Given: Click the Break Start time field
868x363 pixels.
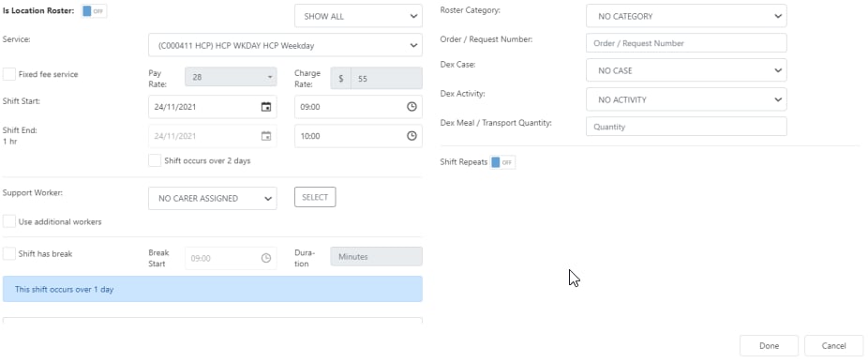Looking at the screenshot, I should coord(231,258).
